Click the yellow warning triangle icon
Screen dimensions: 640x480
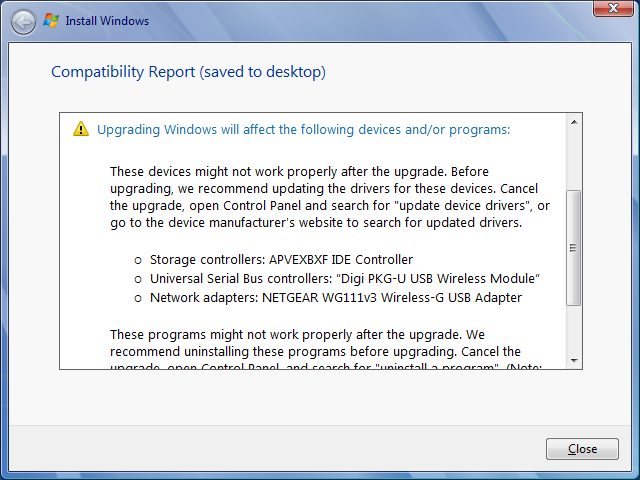(x=81, y=129)
